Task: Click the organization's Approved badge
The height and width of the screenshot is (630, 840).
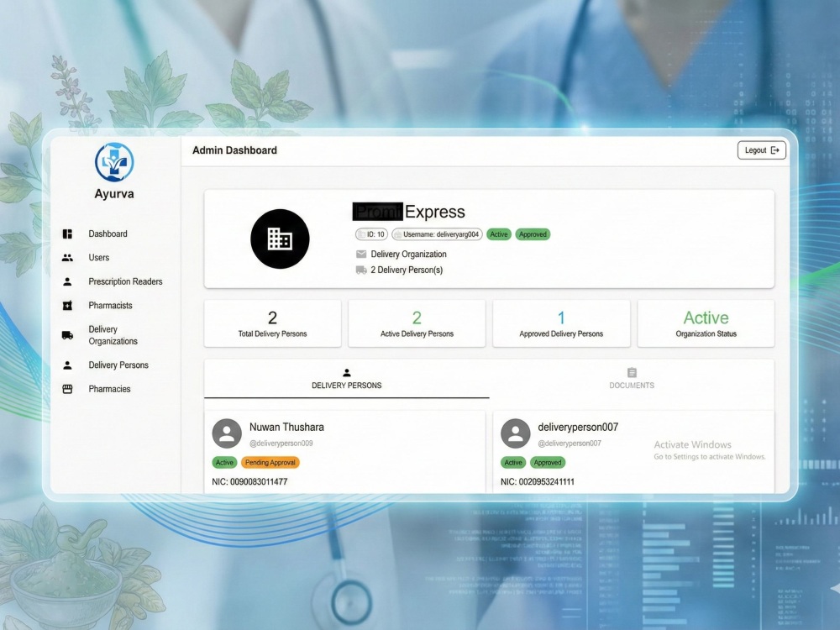Action: click(x=533, y=234)
